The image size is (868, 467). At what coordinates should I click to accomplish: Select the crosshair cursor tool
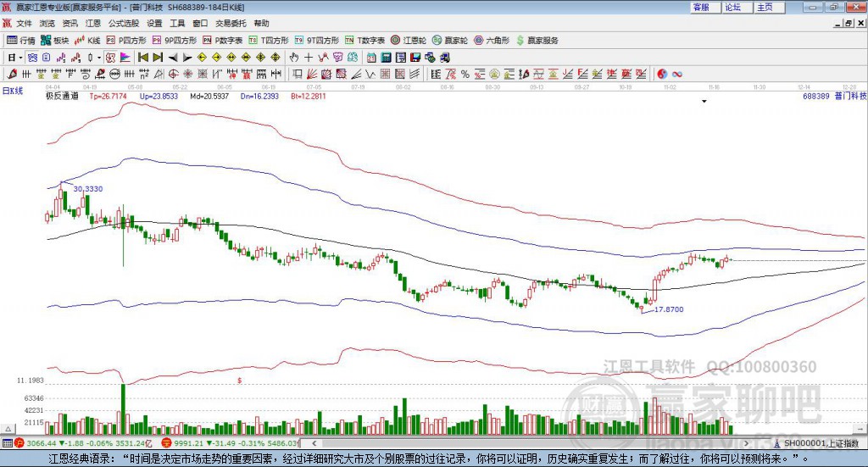click(309, 58)
